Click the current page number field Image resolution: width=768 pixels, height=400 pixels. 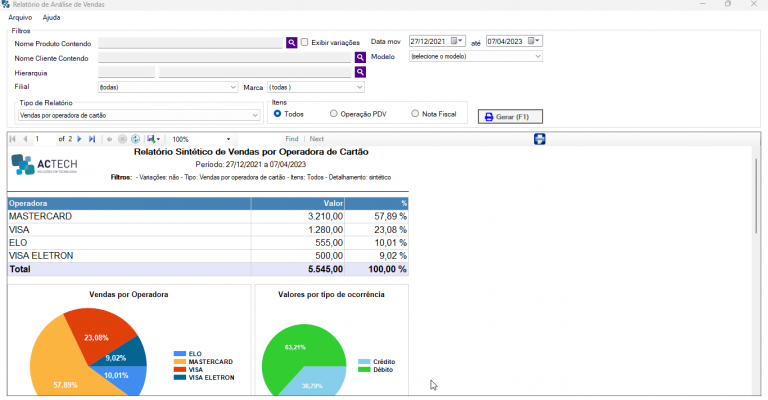[44, 139]
